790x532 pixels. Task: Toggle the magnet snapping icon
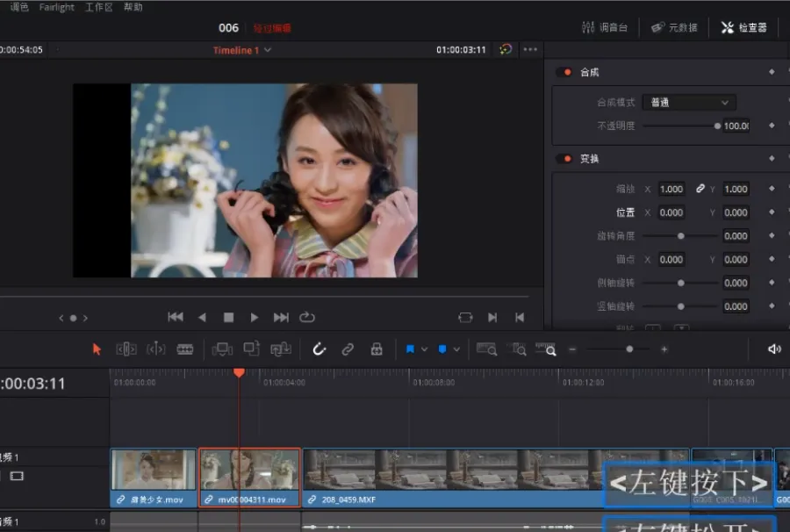(320, 349)
